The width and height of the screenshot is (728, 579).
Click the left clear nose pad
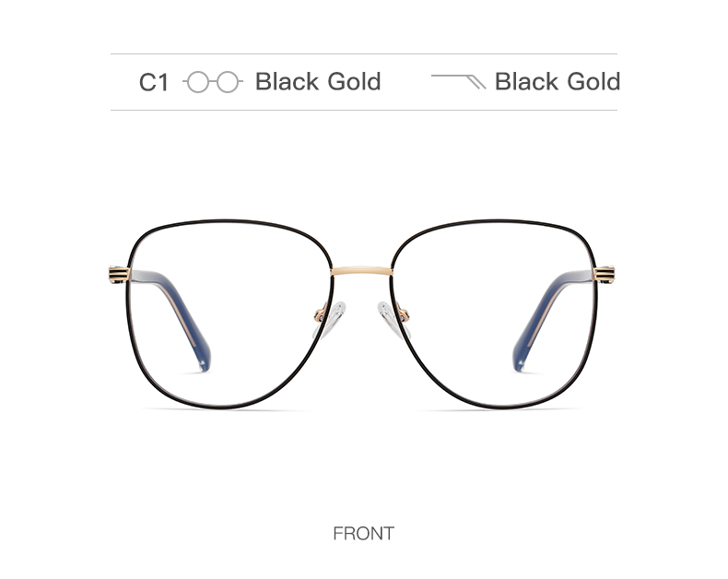click(x=332, y=320)
